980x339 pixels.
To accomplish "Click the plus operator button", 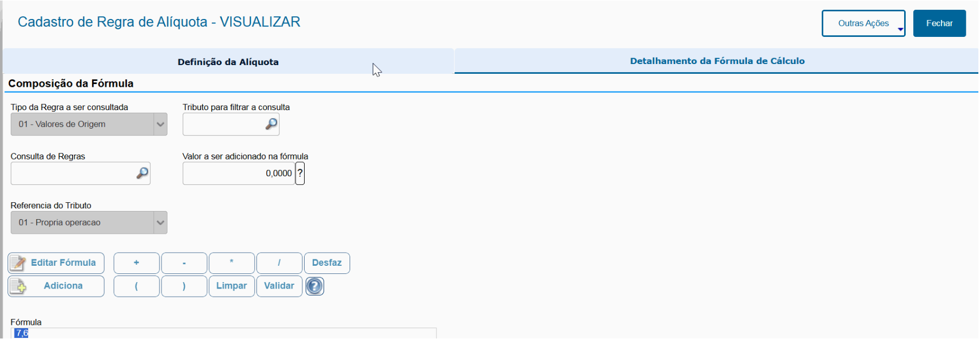I will (137, 263).
